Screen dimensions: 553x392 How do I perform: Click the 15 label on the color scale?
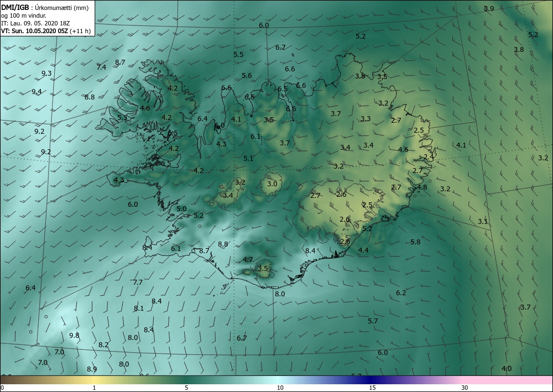tap(372, 388)
